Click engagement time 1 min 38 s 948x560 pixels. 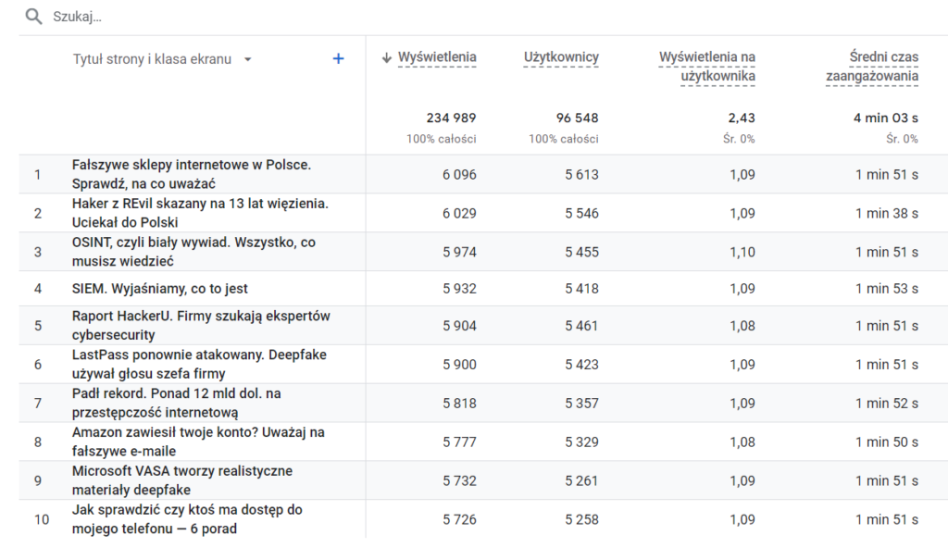click(x=886, y=214)
